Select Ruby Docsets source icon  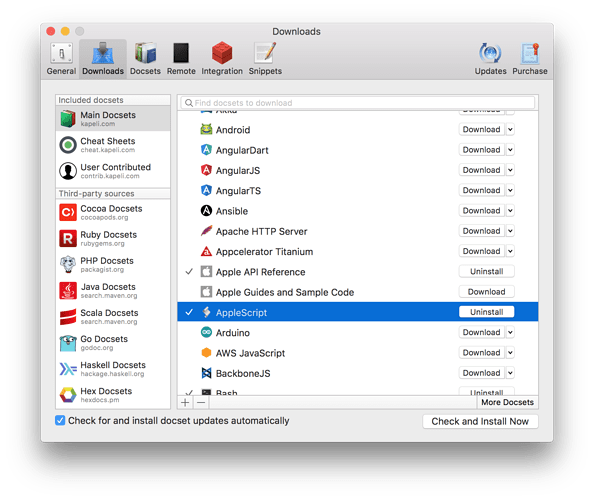[x=68, y=238]
